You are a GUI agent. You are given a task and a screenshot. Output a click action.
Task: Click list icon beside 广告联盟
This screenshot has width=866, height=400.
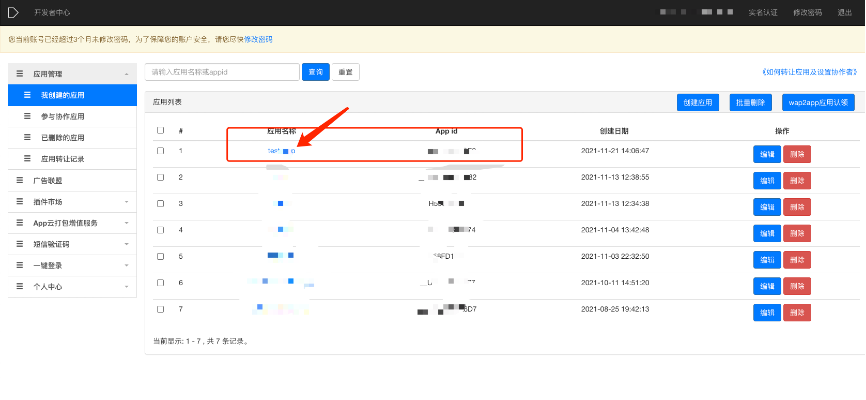(20, 180)
